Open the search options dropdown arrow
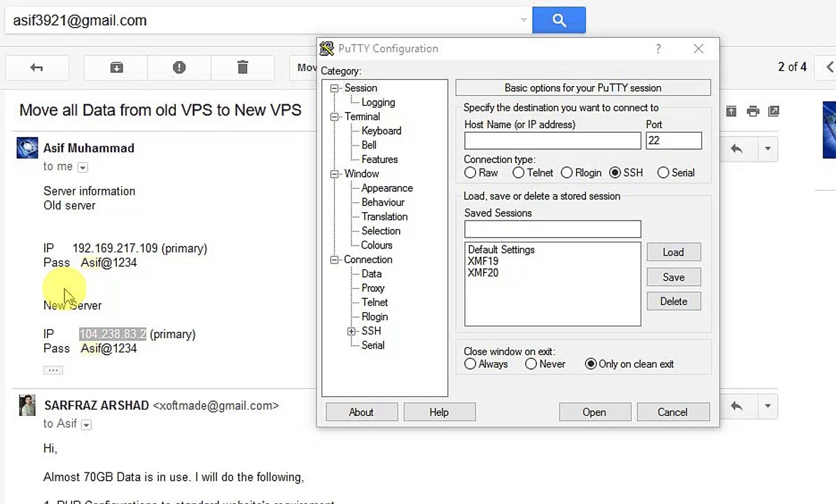 524,20
